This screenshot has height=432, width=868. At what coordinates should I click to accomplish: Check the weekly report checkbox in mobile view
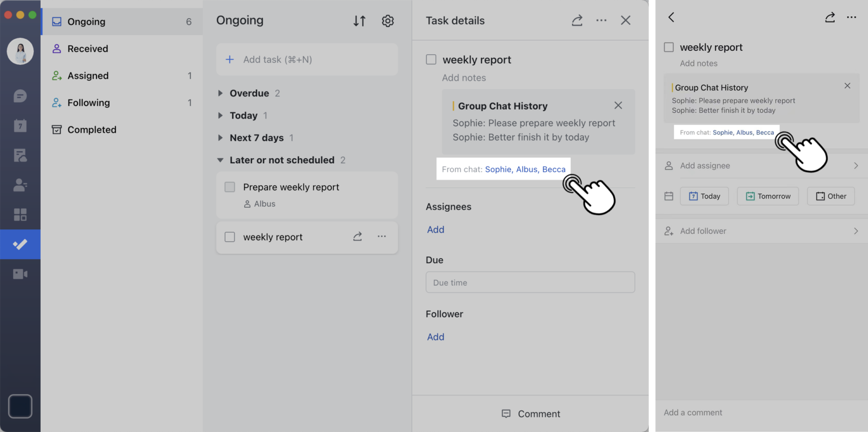pos(670,47)
